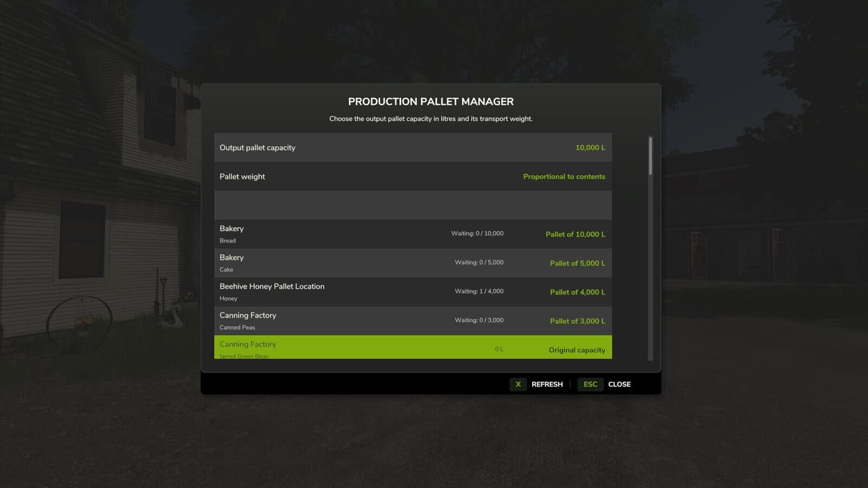Change Honey's Pallet of 4,000 L setting
Screen dimensions: 868x488
(577, 292)
